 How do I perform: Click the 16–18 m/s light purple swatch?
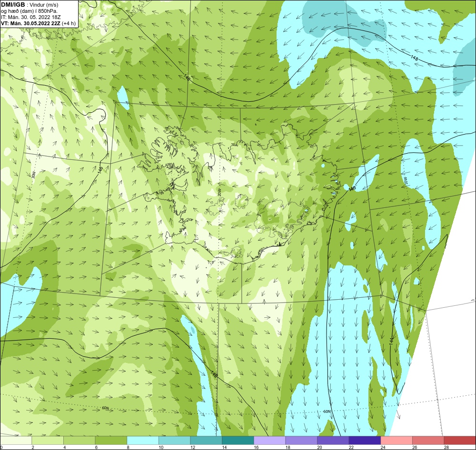(x=269, y=440)
